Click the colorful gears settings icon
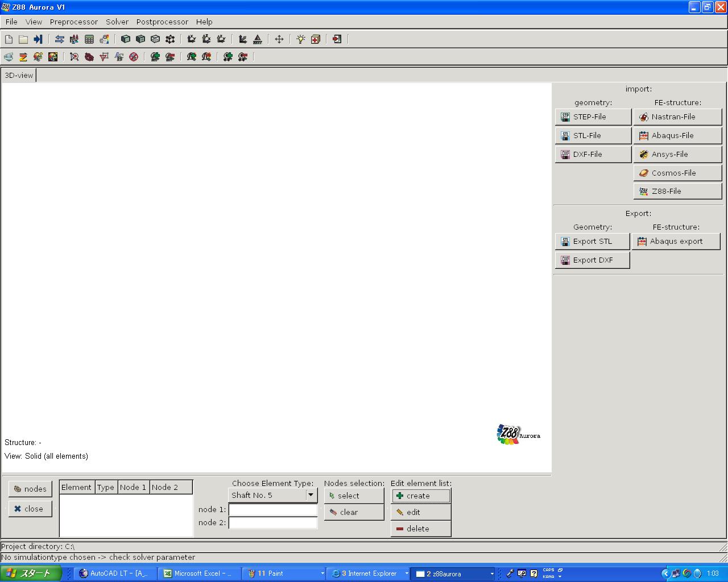This screenshot has width=728, height=582. tap(104, 39)
